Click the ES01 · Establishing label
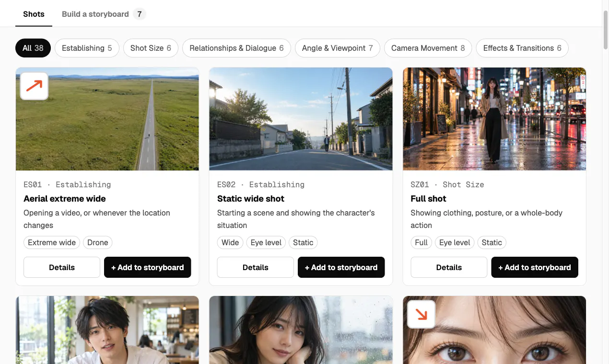 [67, 184]
